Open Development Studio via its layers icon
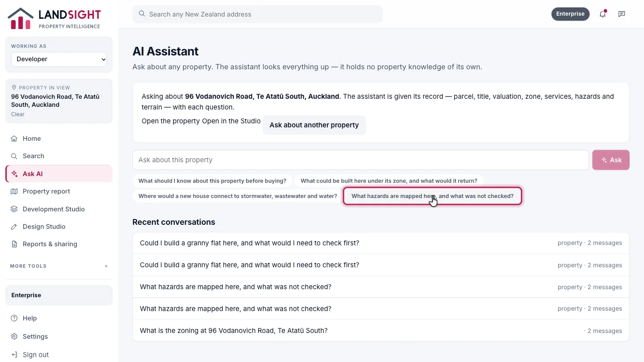 tap(14, 209)
